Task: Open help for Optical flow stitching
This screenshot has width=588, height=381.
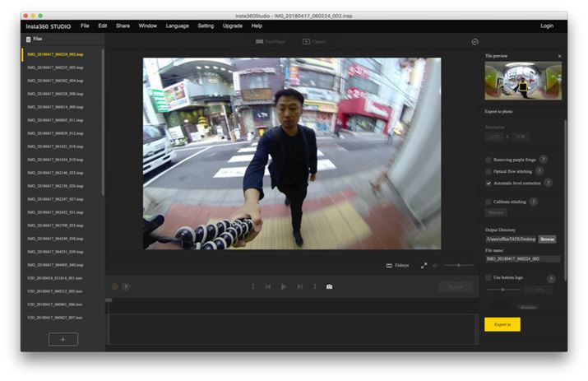Action: [539, 171]
